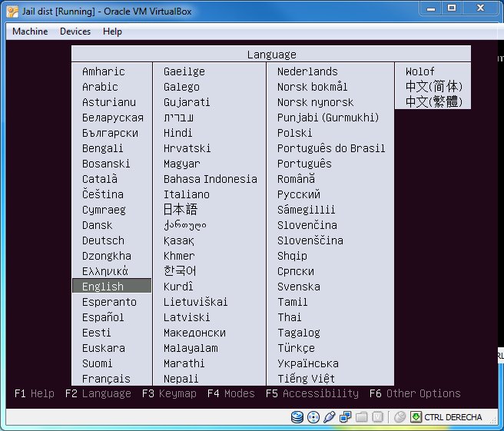The height and width of the screenshot is (431, 504).
Task: Choose Nepali language
Action: point(181,380)
